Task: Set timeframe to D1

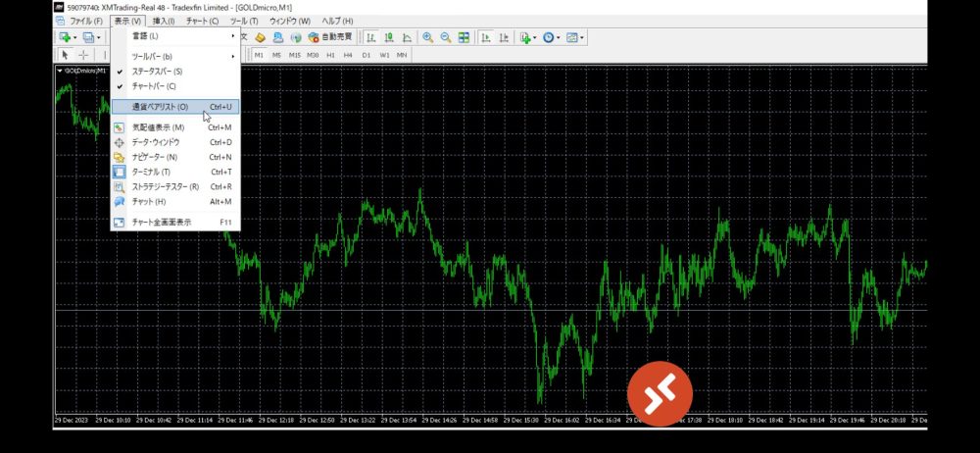Action: (367, 55)
